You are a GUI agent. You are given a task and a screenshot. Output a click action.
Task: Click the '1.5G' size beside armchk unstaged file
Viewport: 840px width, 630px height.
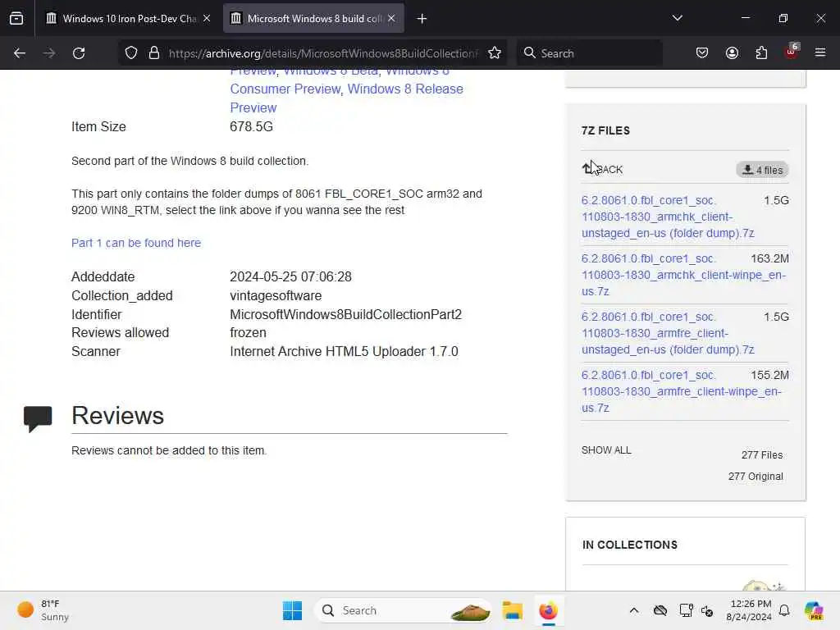pyautogui.click(x=776, y=200)
